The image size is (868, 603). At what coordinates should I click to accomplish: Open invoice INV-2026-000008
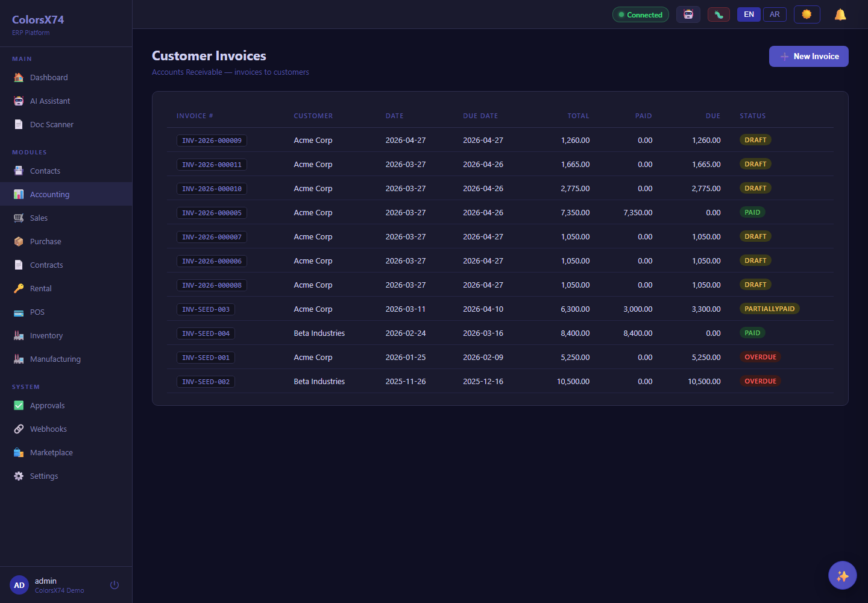click(x=212, y=285)
